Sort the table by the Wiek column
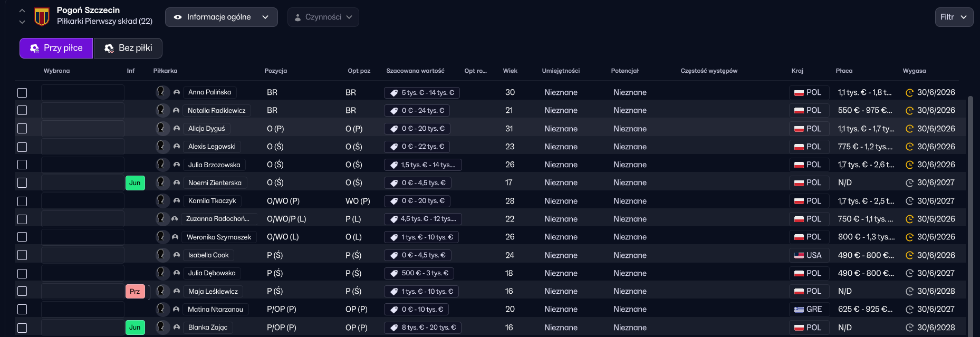 coord(510,71)
